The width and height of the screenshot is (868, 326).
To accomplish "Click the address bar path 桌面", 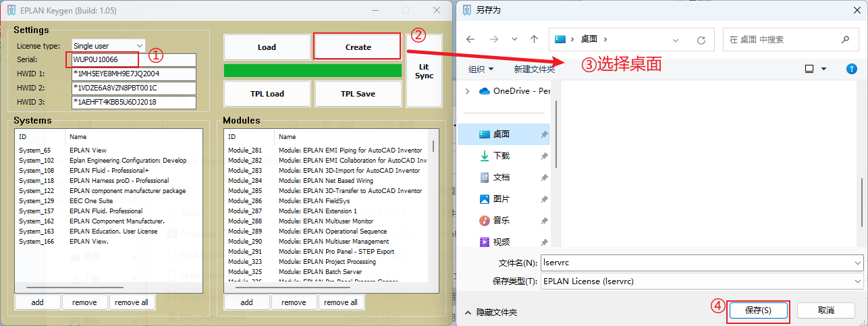I will tap(589, 40).
